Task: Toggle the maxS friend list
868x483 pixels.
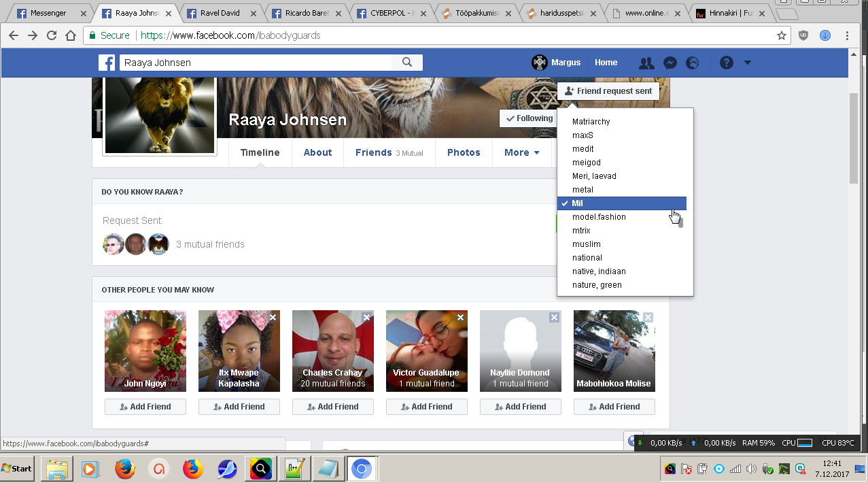Action: [622, 135]
